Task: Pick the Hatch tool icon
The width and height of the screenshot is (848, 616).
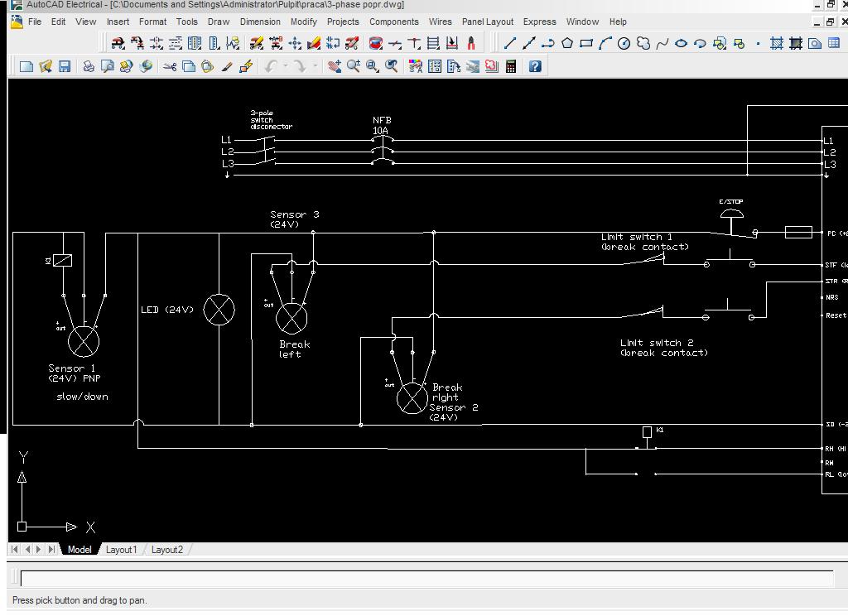Action: click(777, 43)
